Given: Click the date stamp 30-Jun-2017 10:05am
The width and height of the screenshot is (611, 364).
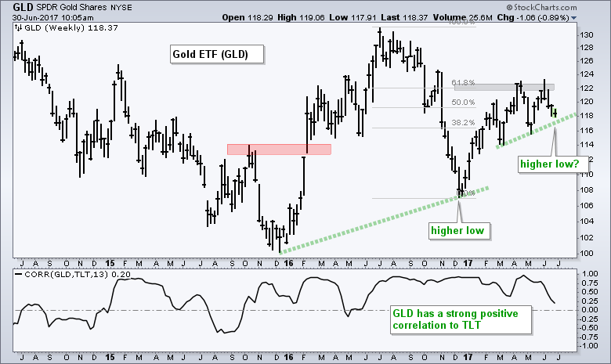Looking at the screenshot, I should click(53, 17).
